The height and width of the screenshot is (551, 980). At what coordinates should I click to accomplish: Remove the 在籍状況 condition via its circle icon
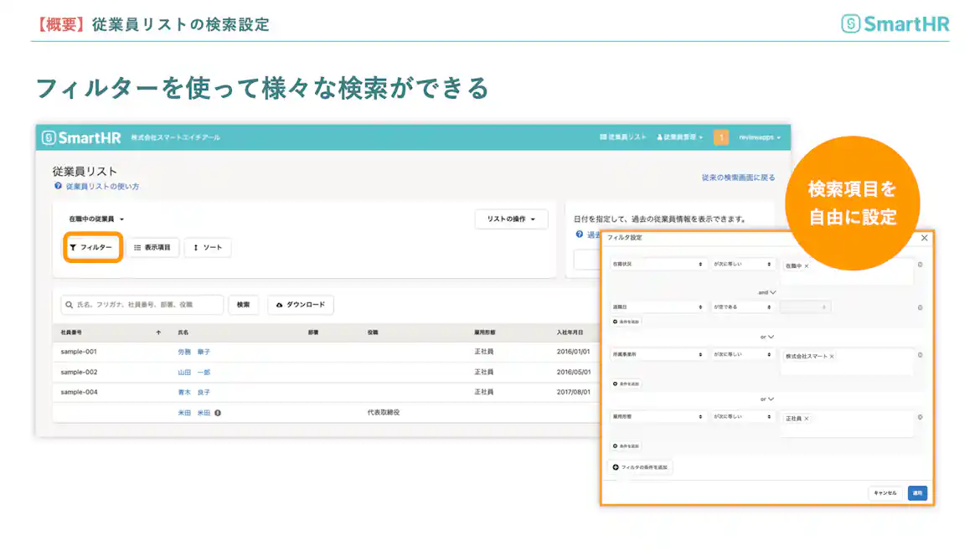(920, 264)
